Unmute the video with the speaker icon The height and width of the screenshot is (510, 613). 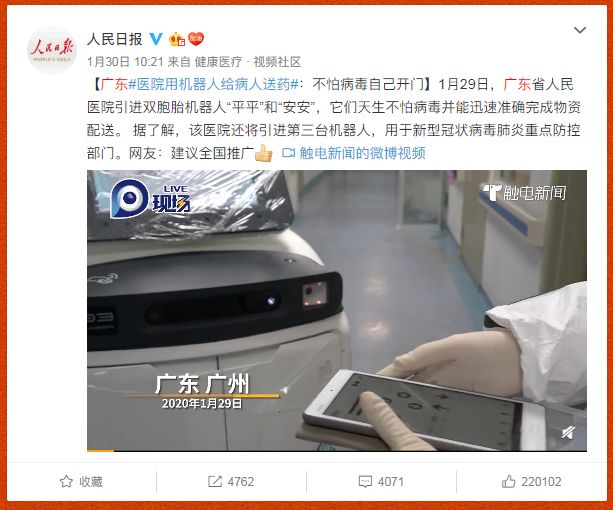(568, 433)
